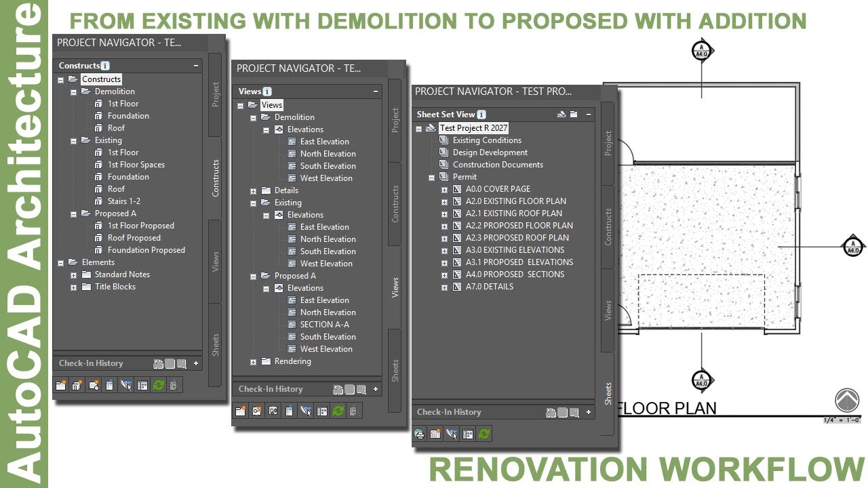Collapse Proposed A folder in Constructs tree
The height and width of the screenshot is (488, 868).
[x=74, y=213]
